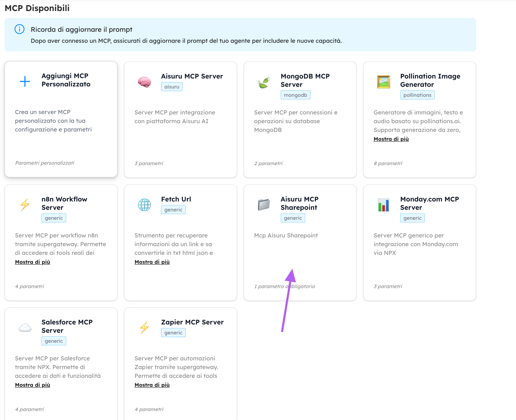Image resolution: width=516 pixels, height=420 pixels.
Task: Click the Fetch Url globe icon
Action: coord(144,205)
